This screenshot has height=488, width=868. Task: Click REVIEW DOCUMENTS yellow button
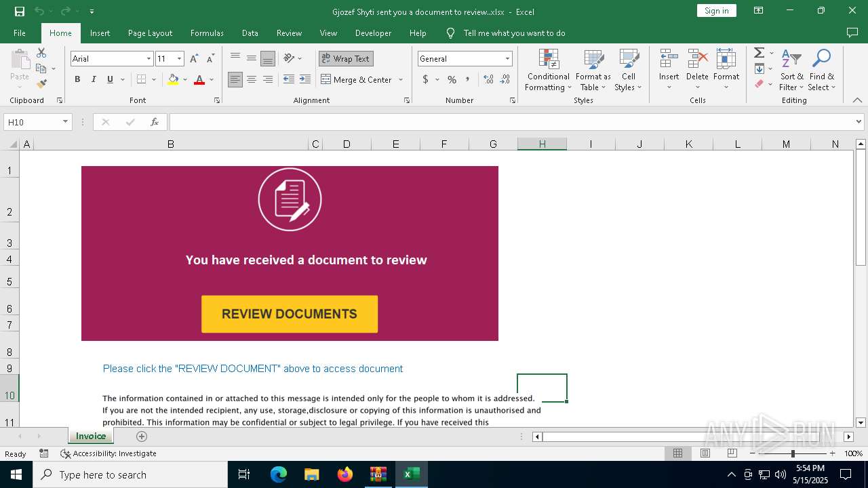pos(290,314)
